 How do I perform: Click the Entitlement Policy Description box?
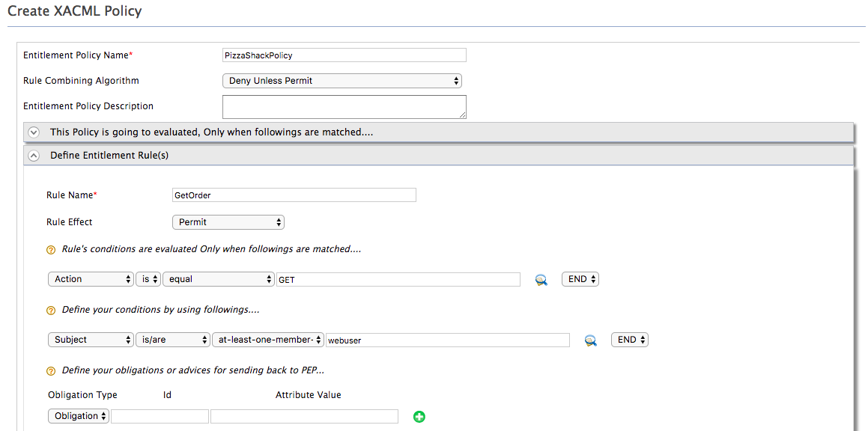(344, 106)
